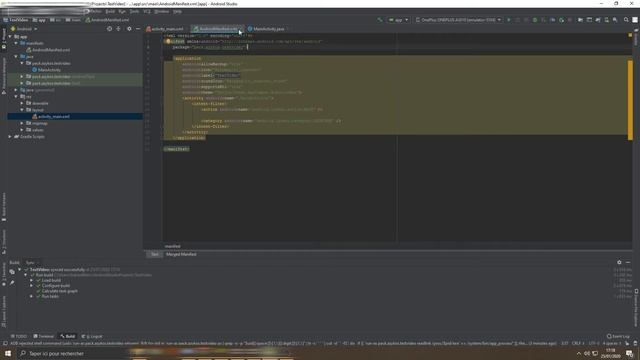
Task: Open the Windows notification center icon
Action: (629, 353)
